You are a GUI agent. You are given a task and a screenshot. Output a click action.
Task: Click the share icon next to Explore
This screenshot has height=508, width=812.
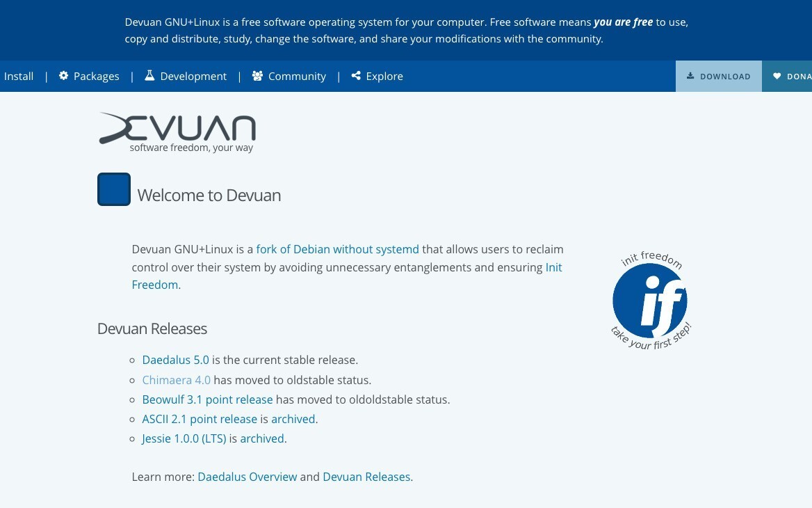point(355,76)
